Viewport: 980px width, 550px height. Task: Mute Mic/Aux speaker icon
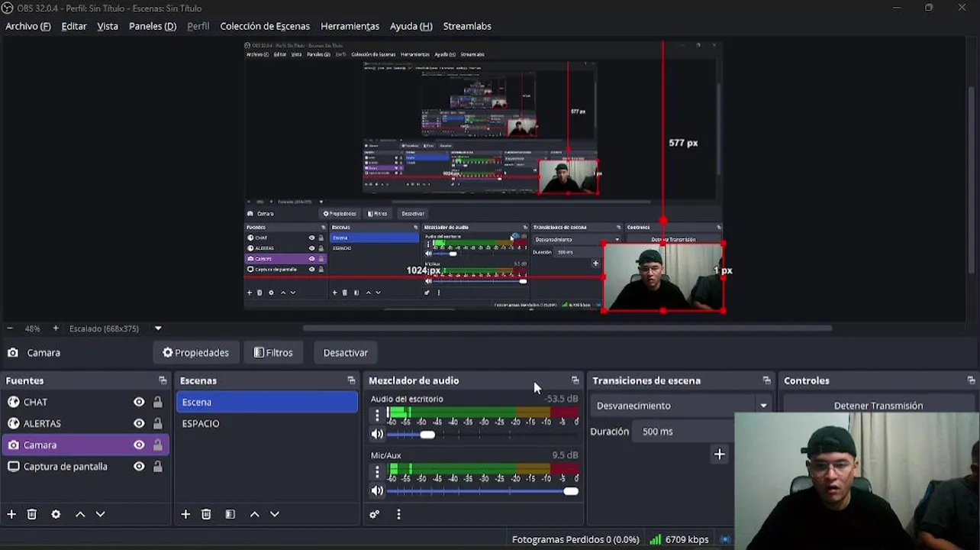pyautogui.click(x=377, y=490)
